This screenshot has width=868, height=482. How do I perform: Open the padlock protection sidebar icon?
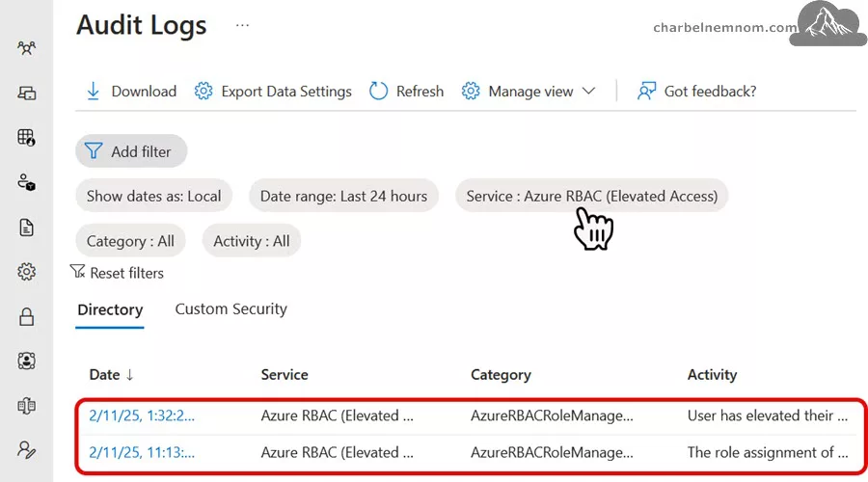coord(26,316)
